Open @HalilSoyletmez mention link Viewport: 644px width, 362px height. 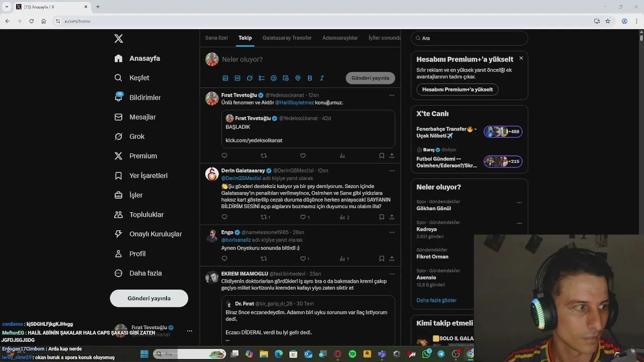pos(294,103)
